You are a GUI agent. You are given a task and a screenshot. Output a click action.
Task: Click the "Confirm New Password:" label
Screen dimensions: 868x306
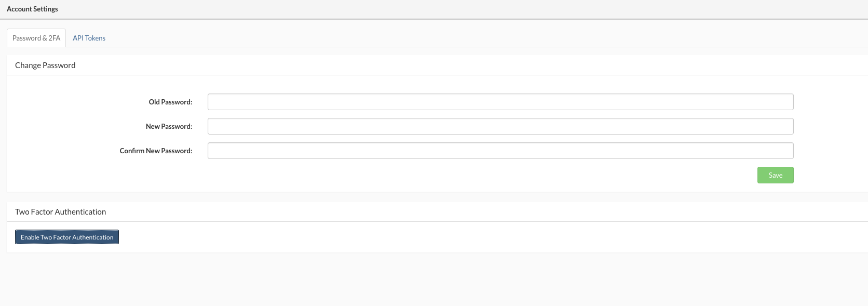point(156,151)
